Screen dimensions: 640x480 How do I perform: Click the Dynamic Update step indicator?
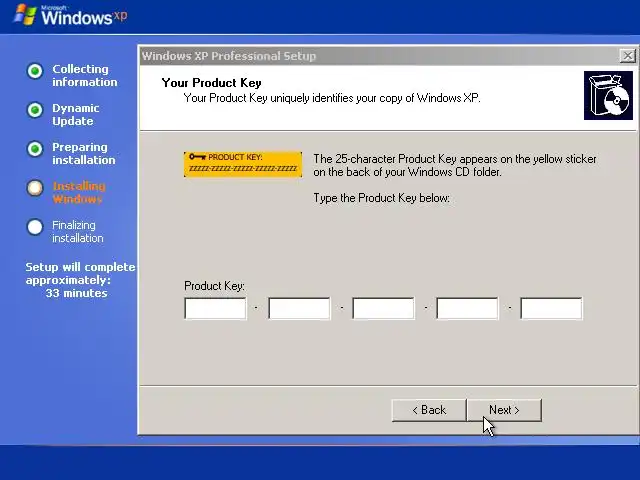coord(35,110)
